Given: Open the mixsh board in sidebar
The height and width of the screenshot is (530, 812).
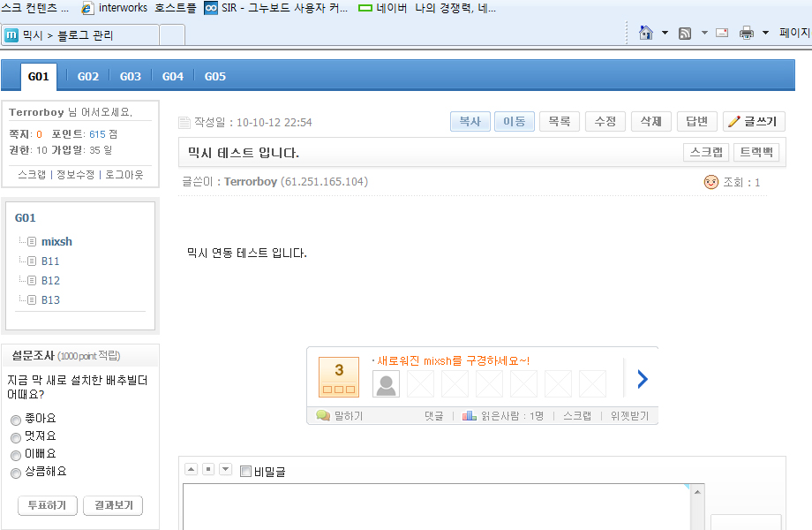Looking at the screenshot, I should click(57, 241).
